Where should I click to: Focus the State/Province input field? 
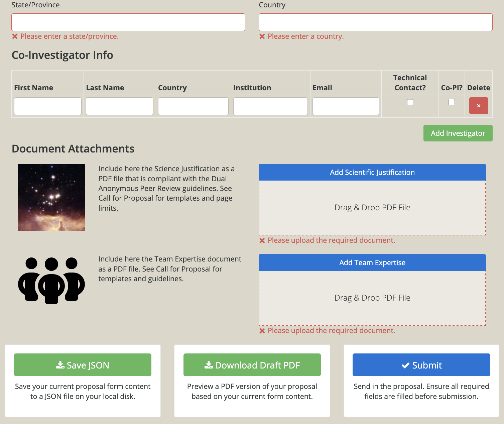pos(128,22)
